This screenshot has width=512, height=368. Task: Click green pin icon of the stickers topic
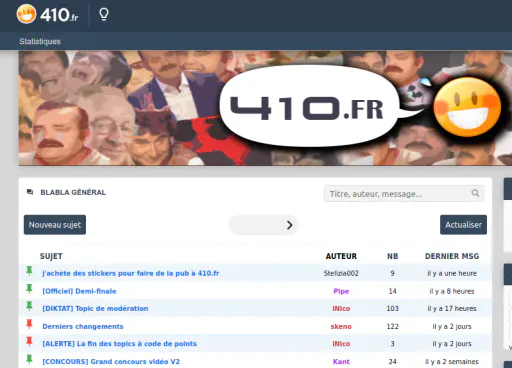click(29, 271)
